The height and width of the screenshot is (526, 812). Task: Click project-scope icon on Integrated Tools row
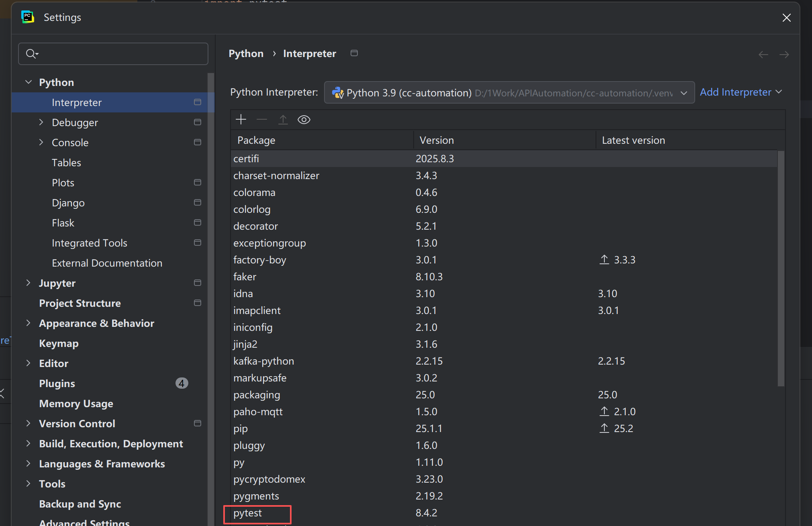point(197,243)
